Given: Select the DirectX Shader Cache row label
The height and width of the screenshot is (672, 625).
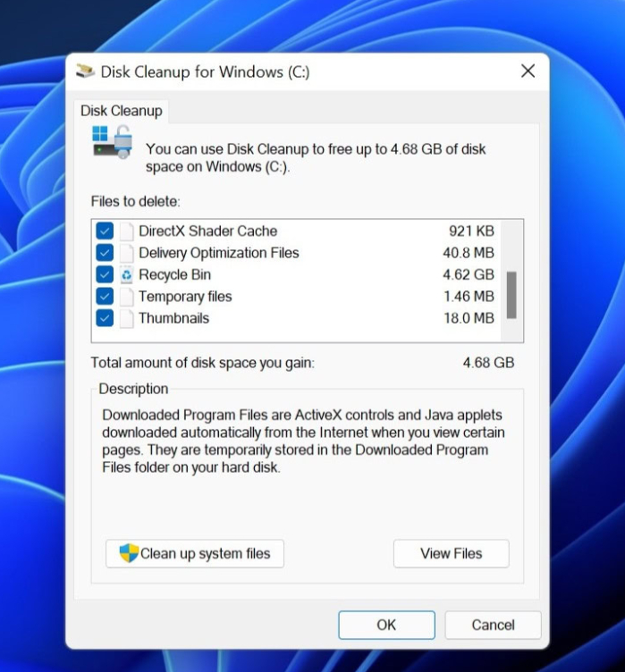Looking at the screenshot, I should click(x=208, y=231).
